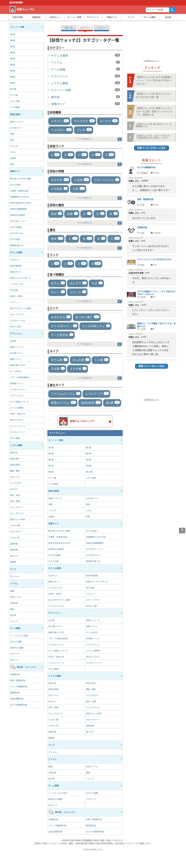Select おおもり山 area tag
Viewport: 186px width, 868px height.
coord(60,317)
